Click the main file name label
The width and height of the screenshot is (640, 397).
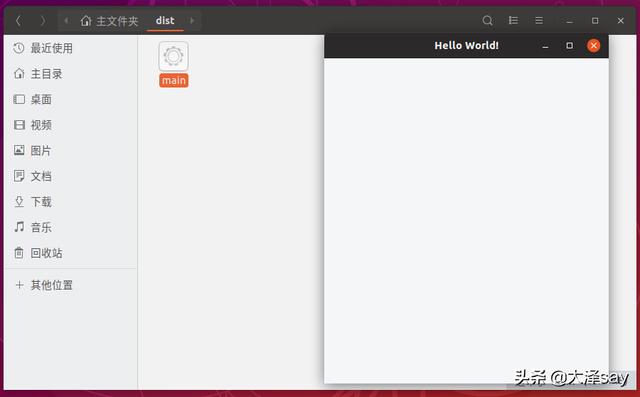tap(174, 80)
